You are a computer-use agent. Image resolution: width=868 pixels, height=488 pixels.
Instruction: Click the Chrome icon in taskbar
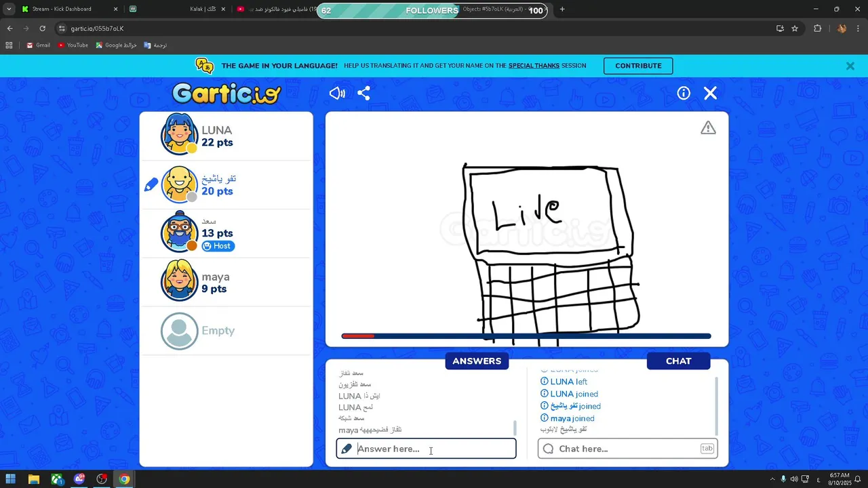(x=124, y=479)
